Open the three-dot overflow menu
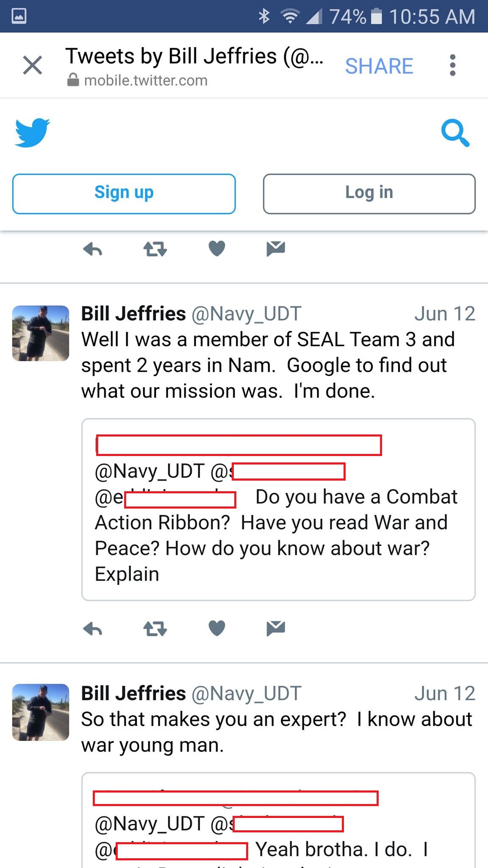Viewport: 488px width, 868px height. point(452,65)
